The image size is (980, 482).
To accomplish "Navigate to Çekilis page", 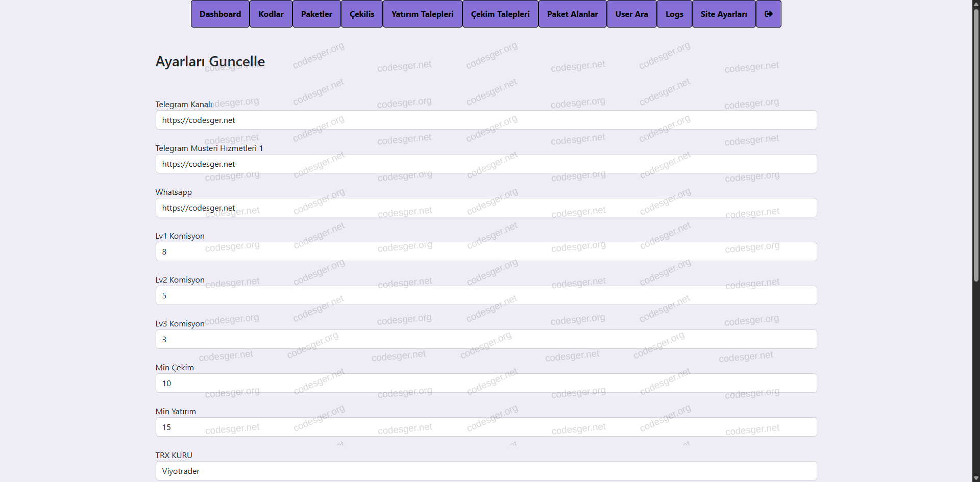I will pos(361,14).
